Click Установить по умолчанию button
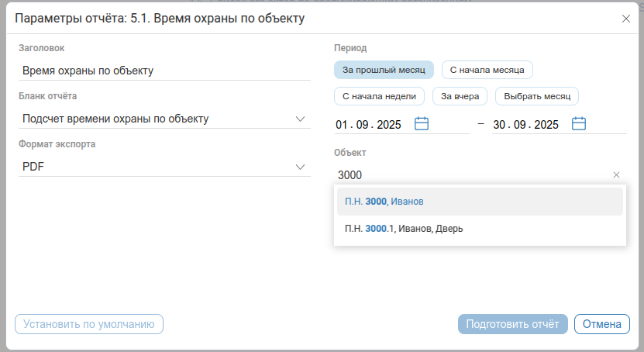644x352 pixels. click(89, 324)
